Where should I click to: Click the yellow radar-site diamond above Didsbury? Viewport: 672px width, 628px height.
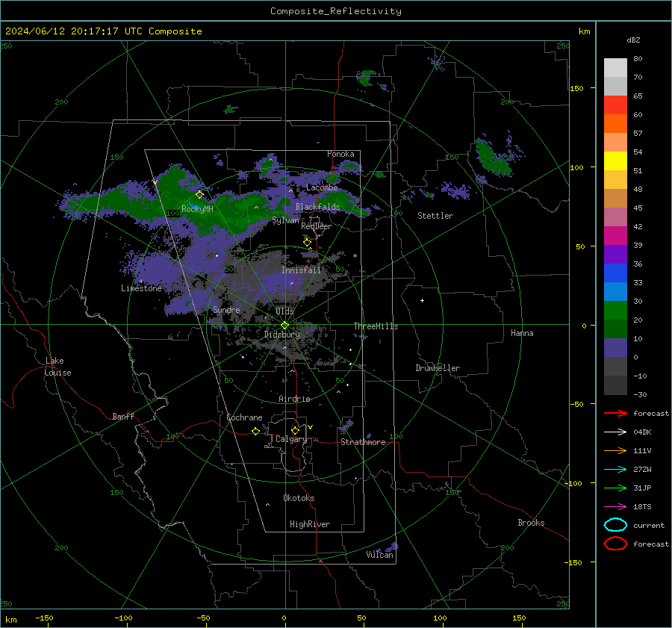coord(285,325)
